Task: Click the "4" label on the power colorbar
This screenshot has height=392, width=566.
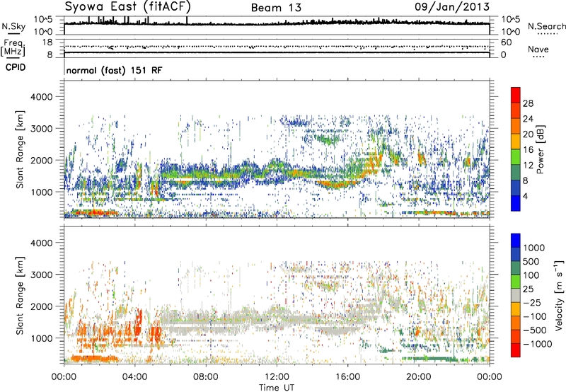Action: (526, 197)
